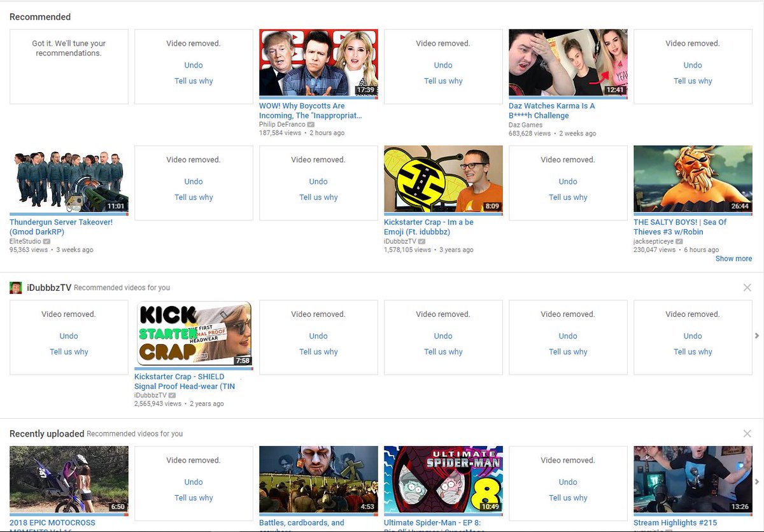764x532 pixels.
Task: Click 'Tell us why' right after Thundergun video
Action: tap(194, 197)
